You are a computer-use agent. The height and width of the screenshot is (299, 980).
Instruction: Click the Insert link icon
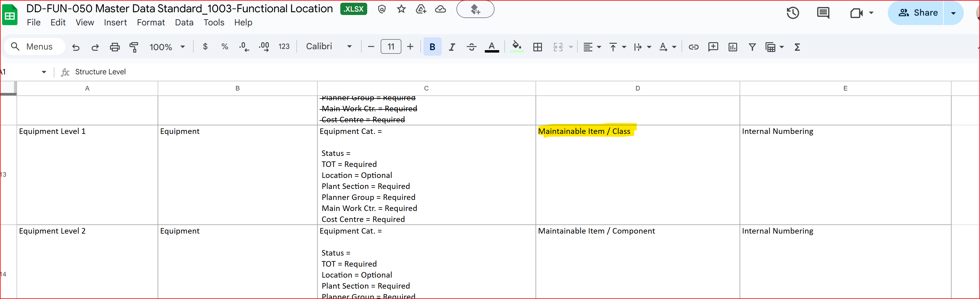click(693, 47)
